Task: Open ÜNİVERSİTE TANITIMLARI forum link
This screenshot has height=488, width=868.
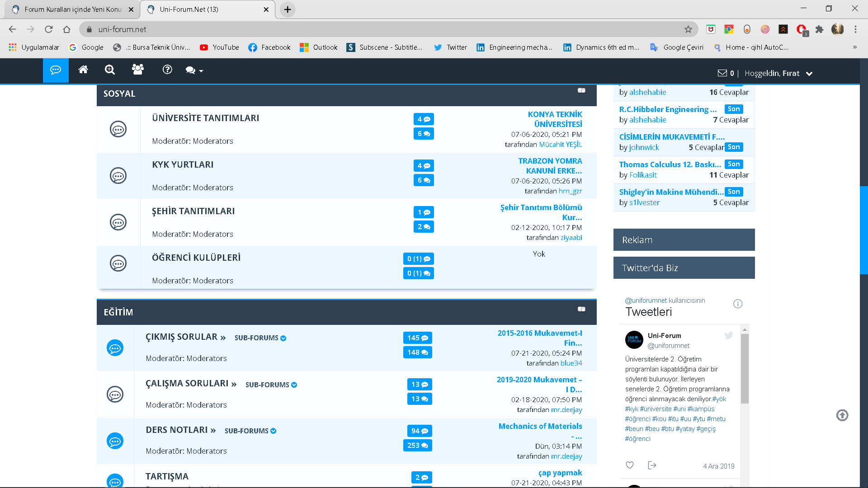Action: (205, 118)
